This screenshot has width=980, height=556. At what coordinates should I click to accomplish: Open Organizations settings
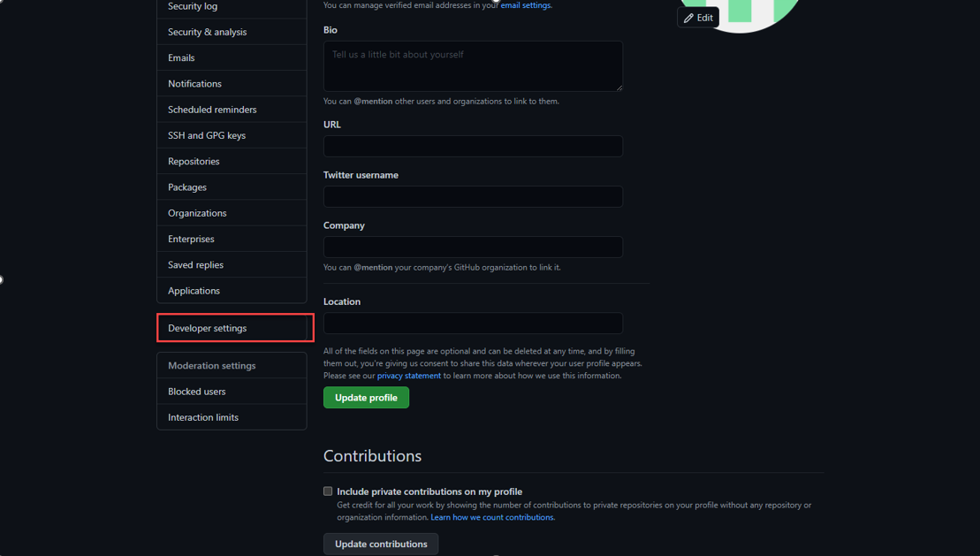coord(232,213)
